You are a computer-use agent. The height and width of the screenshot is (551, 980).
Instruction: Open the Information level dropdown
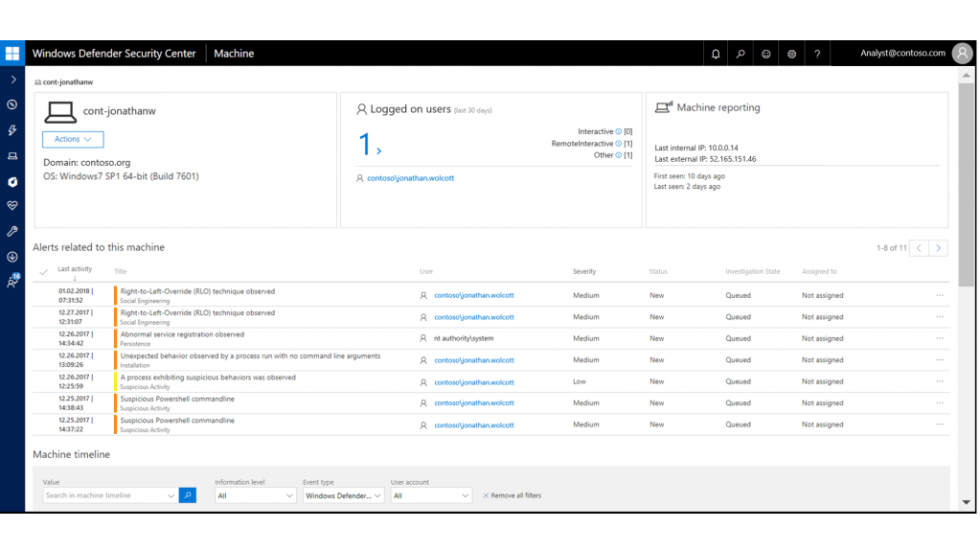coord(255,495)
